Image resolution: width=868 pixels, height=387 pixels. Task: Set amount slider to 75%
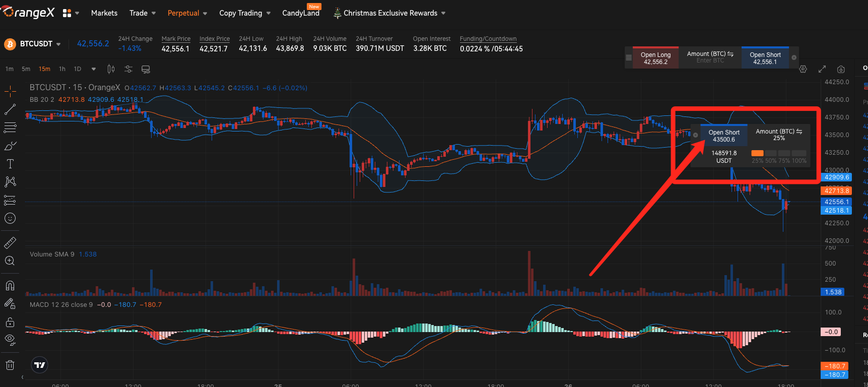[784, 153]
